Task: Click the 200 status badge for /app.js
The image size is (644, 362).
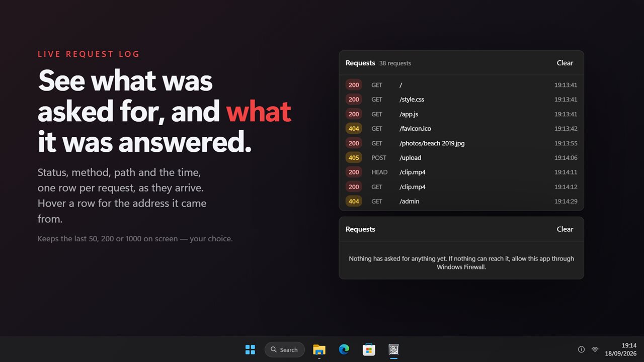Action: click(354, 114)
